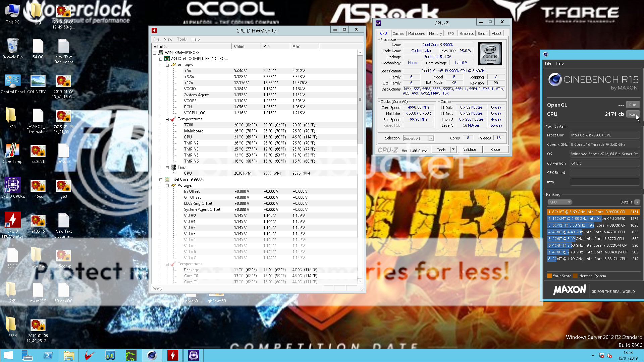
Task: Run the OpenGL test in Cinebench
Action: tap(633, 105)
